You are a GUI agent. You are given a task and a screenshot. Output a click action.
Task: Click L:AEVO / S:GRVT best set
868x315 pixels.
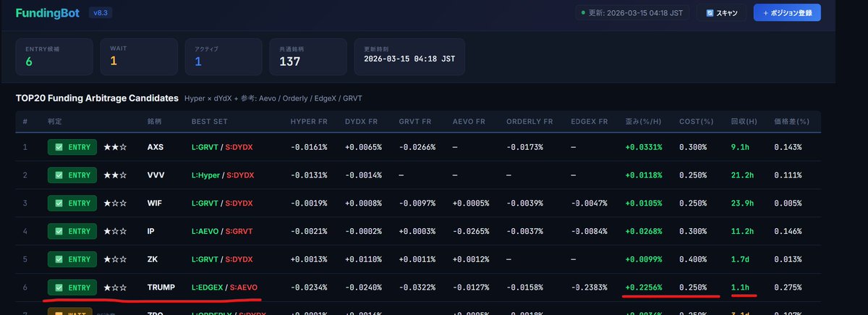pyautogui.click(x=222, y=231)
